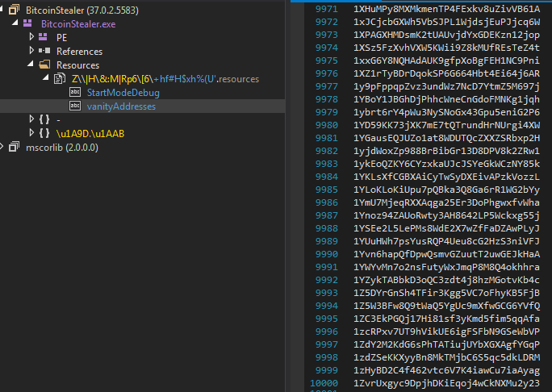The width and height of the screenshot is (552, 392).
Task: Click line number 9985
Action: 327,190
